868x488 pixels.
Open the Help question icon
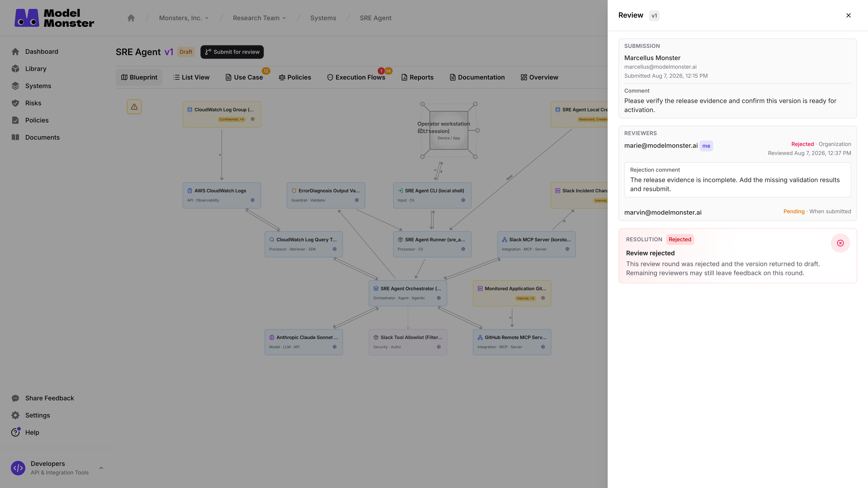pyautogui.click(x=16, y=432)
